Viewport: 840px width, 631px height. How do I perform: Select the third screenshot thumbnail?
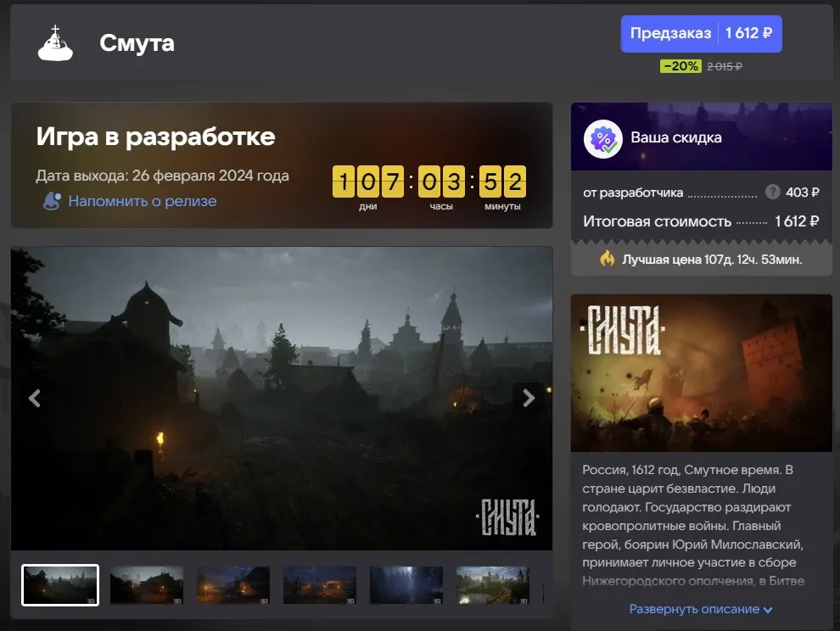[x=233, y=585]
